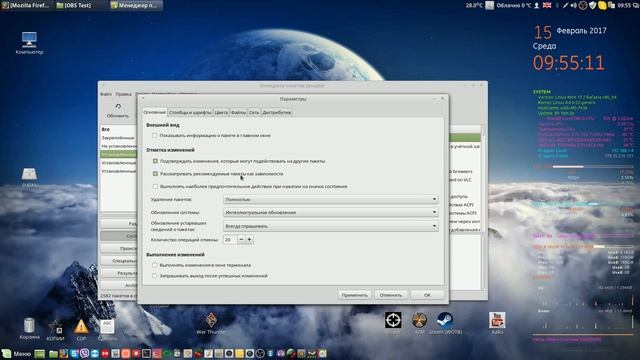This screenshot has width=640, height=360.
Task: Select the Все row in the package manager list
Action: click(118, 129)
